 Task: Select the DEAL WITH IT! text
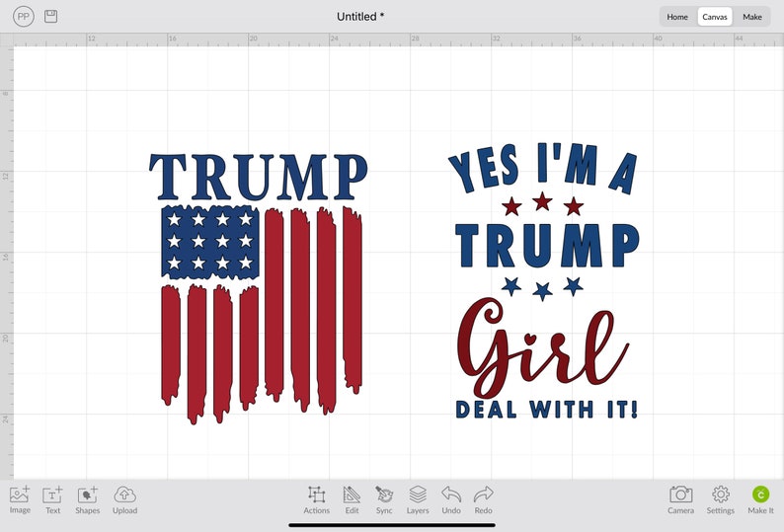click(x=546, y=410)
